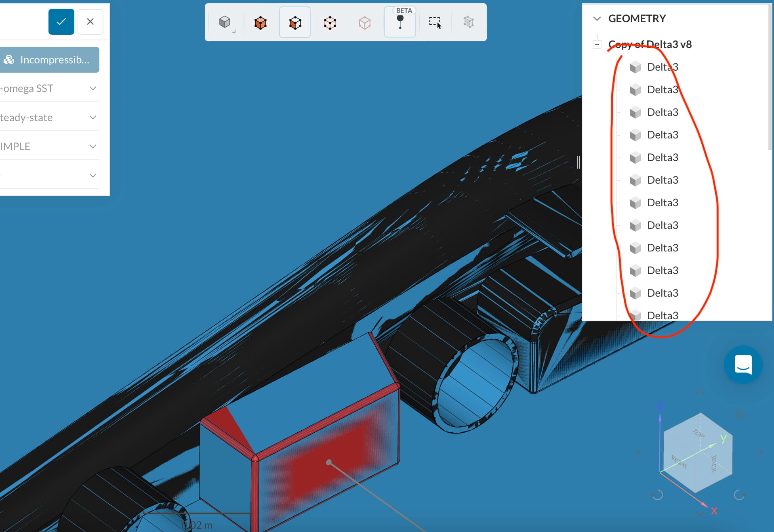Collapse the GEOMETRY panel header

pyautogui.click(x=597, y=18)
